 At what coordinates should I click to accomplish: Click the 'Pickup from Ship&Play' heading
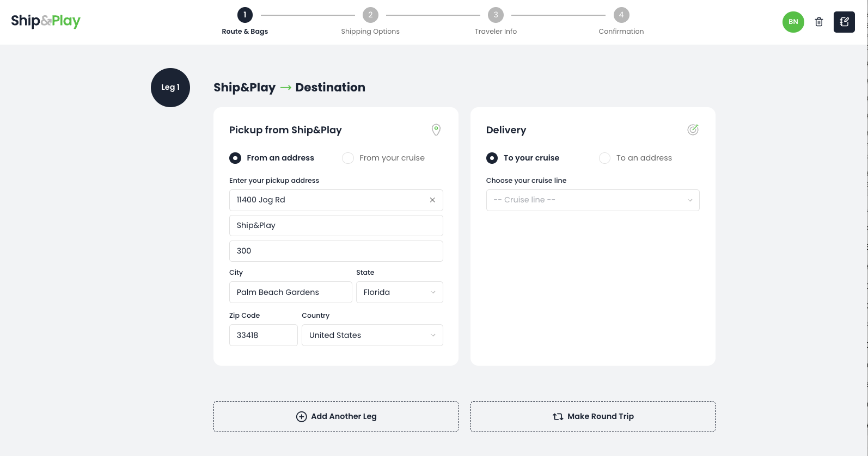point(285,130)
